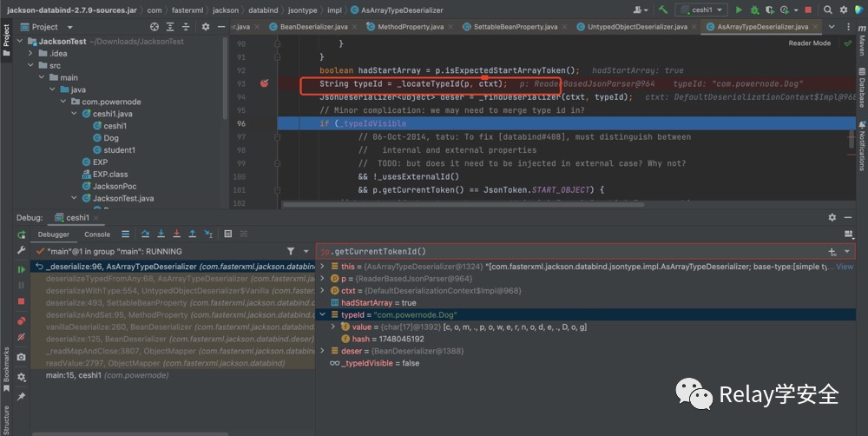Open Database tool window
Screen dimensions: 868x436
coord(861,86)
